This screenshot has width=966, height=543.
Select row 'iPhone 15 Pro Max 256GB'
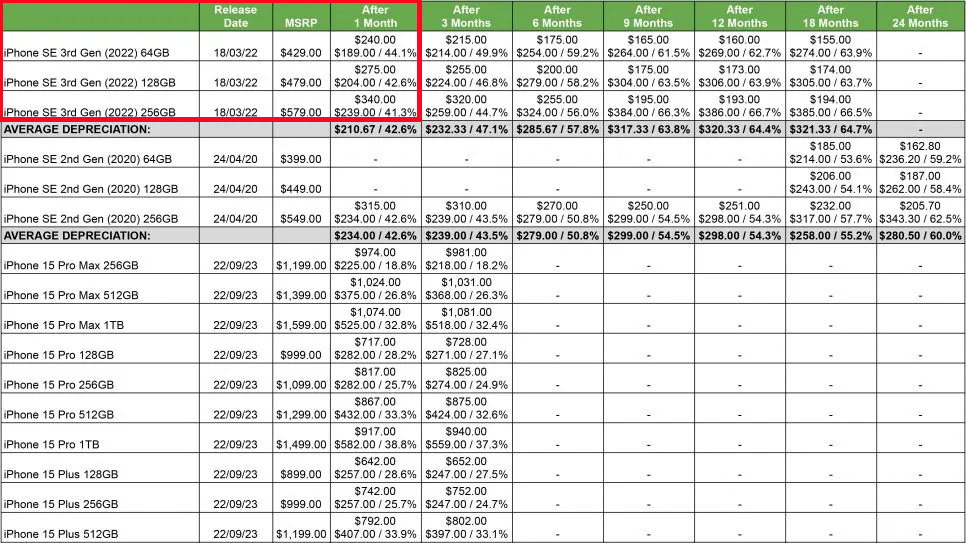(x=483, y=259)
